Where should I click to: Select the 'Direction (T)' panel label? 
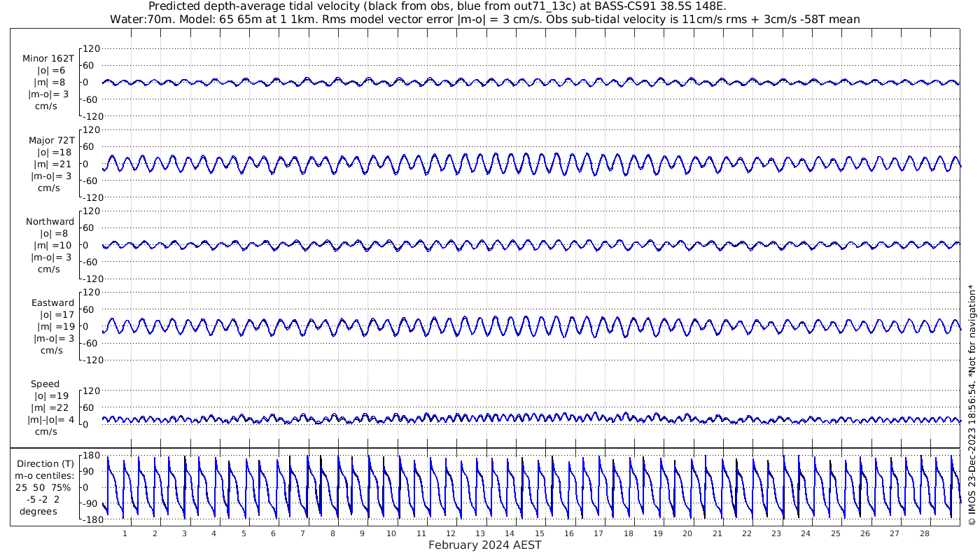click(45, 464)
